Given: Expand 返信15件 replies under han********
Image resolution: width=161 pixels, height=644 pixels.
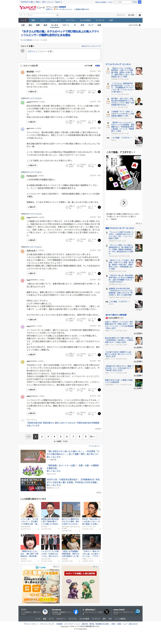Looking at the screenshot, I should pos(32,320).
